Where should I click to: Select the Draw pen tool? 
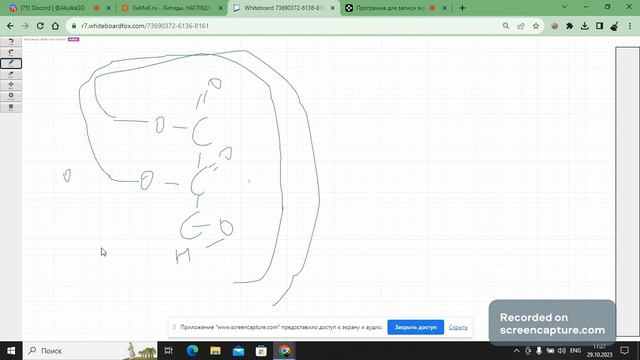11,63
